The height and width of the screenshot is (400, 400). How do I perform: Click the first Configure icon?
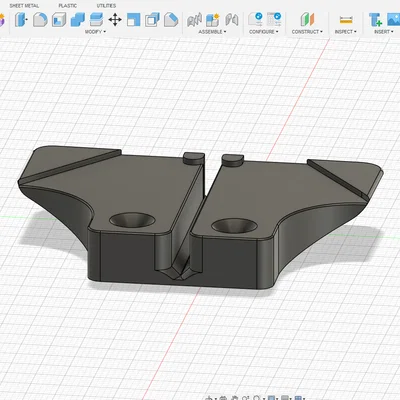click(x=256, y=19)
